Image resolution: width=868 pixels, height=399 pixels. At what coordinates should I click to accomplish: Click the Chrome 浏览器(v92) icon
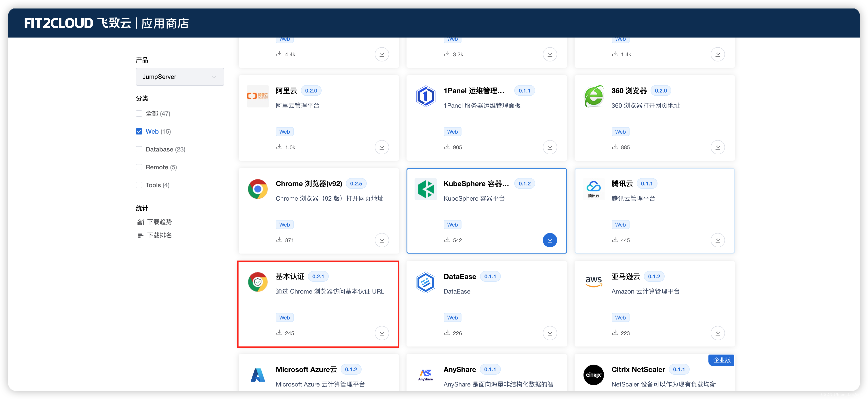pos(257,189)
